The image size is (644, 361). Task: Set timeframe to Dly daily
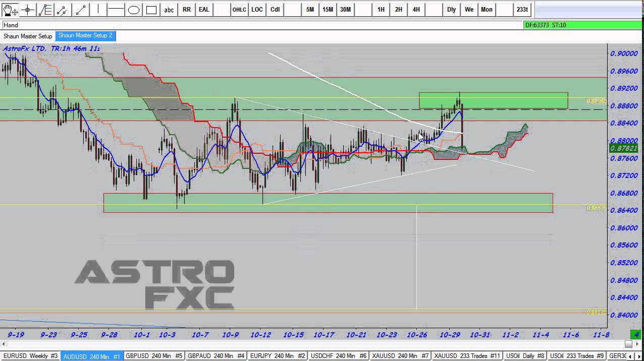[x=451, y=10]
